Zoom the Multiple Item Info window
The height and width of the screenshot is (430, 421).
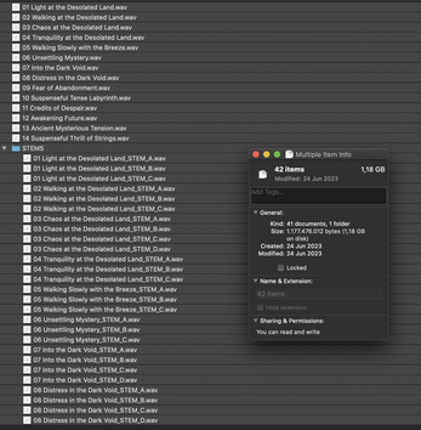click(x=277, y=154)
